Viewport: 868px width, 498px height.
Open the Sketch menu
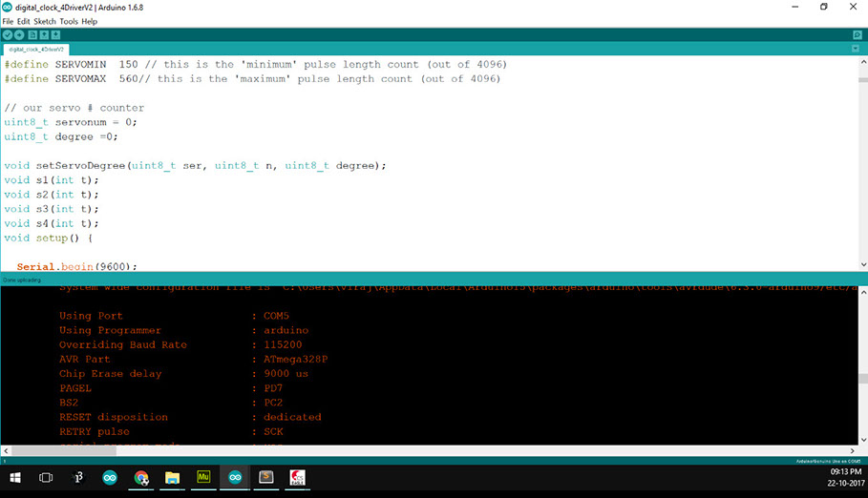tap(45, 21)
